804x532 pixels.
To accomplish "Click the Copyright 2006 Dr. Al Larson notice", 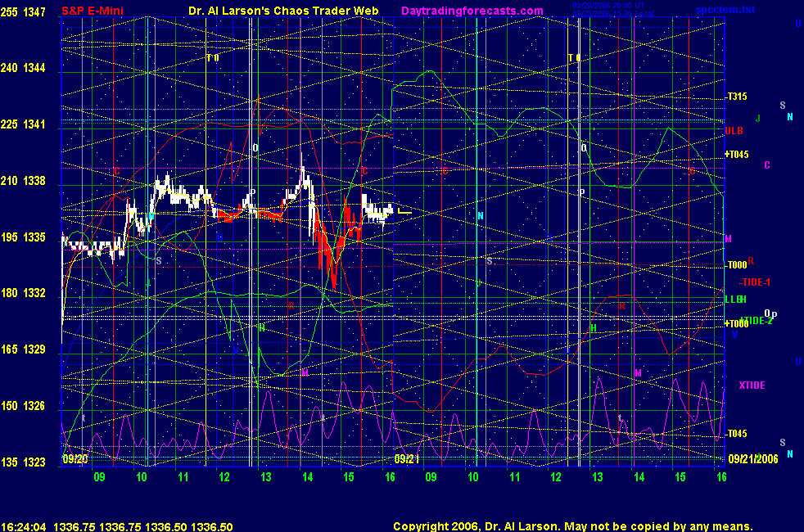I will pyautogui.click(x=573, y=526).
